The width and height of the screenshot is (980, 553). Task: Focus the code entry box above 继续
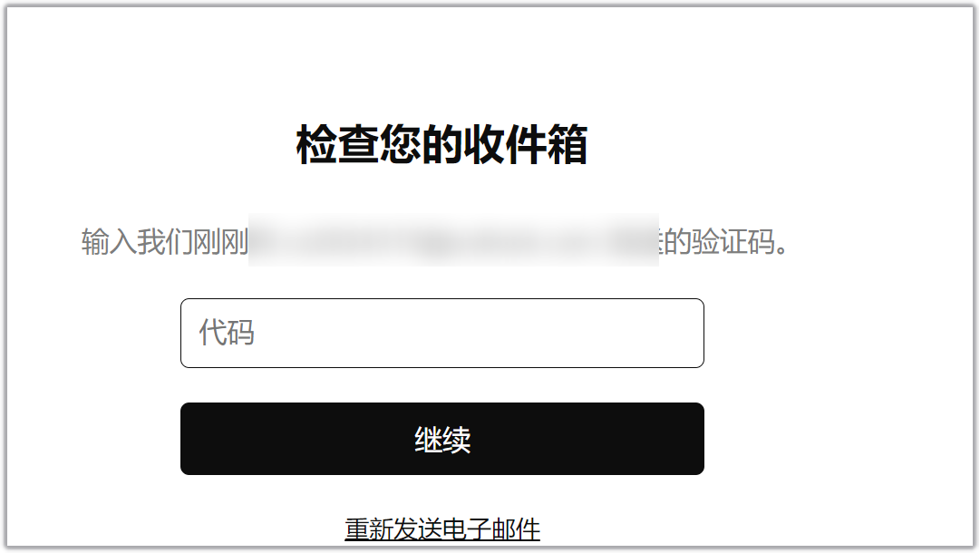[x=441, y=333]
